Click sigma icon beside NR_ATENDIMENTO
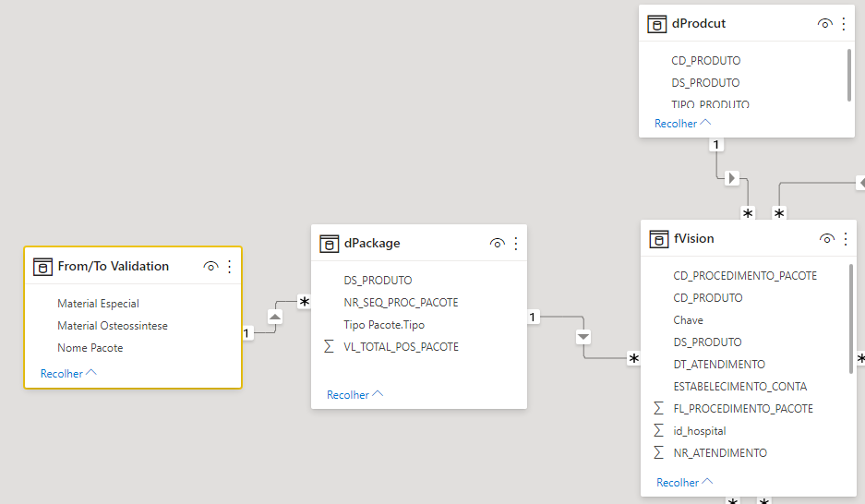The height and width of the screenshot is (504, 865). tap(658, 452)
